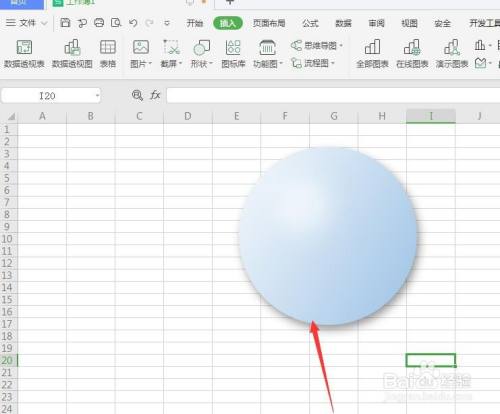Select column H header
The image size is (500, 414).
point(382,116)
